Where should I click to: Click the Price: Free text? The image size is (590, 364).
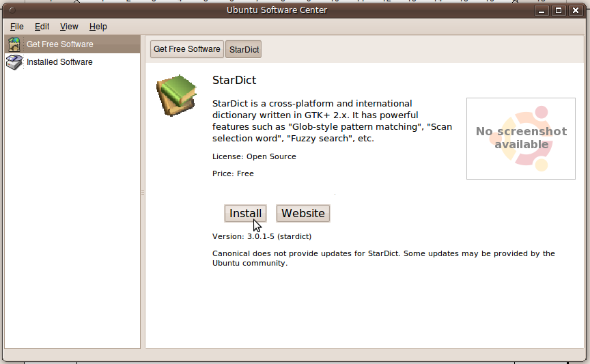[x=233, y=173]
